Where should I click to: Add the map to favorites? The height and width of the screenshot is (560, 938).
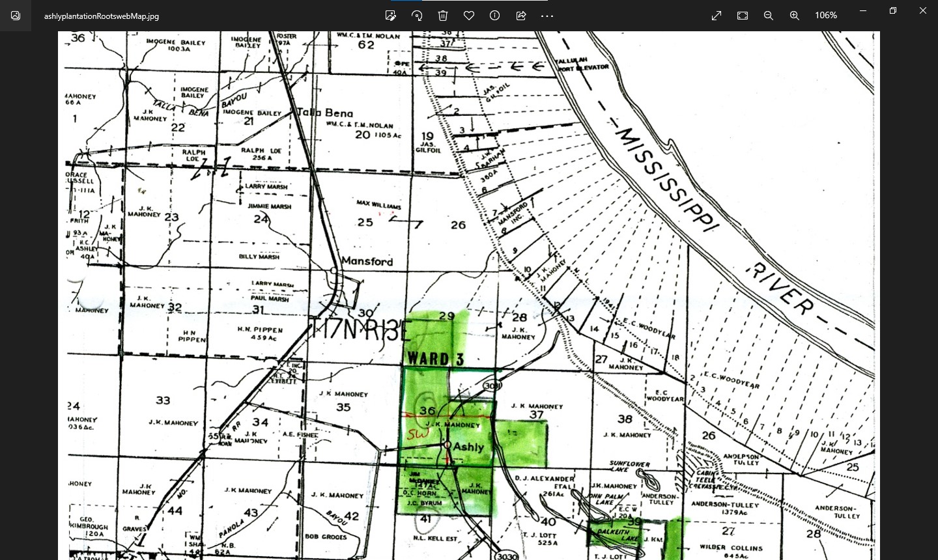pos(469,16)
